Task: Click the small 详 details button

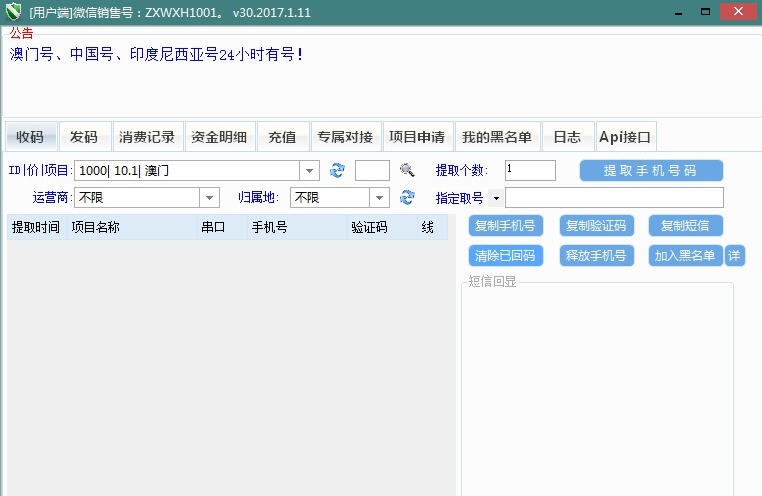Action: [734, 256]
